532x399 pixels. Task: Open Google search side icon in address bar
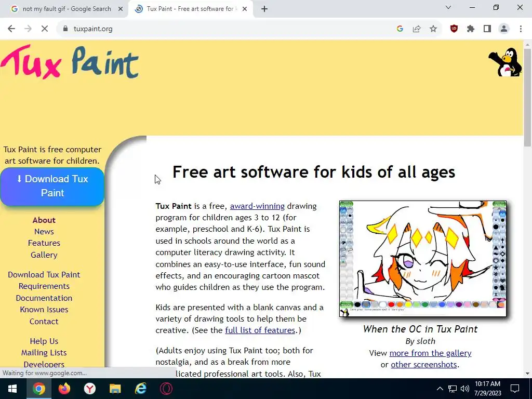point(400,29)
